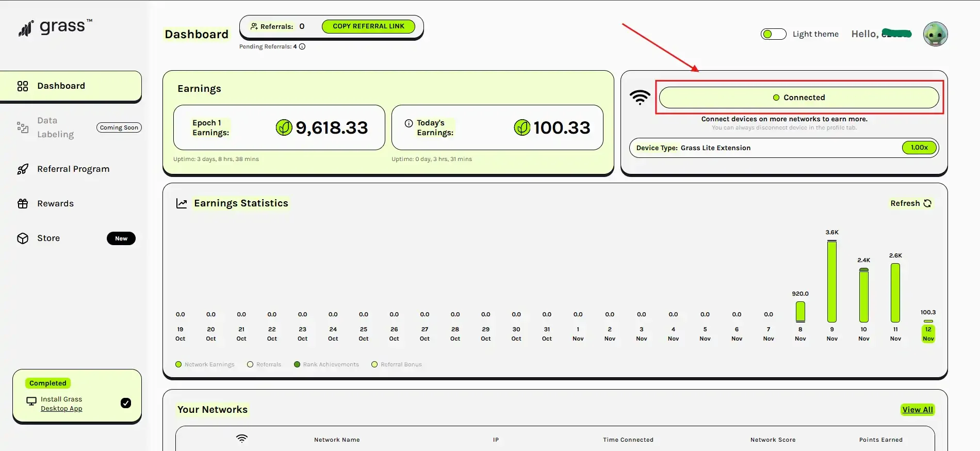Click the Time Connected column header
This screenshot has width=980, height=451.
628,440
